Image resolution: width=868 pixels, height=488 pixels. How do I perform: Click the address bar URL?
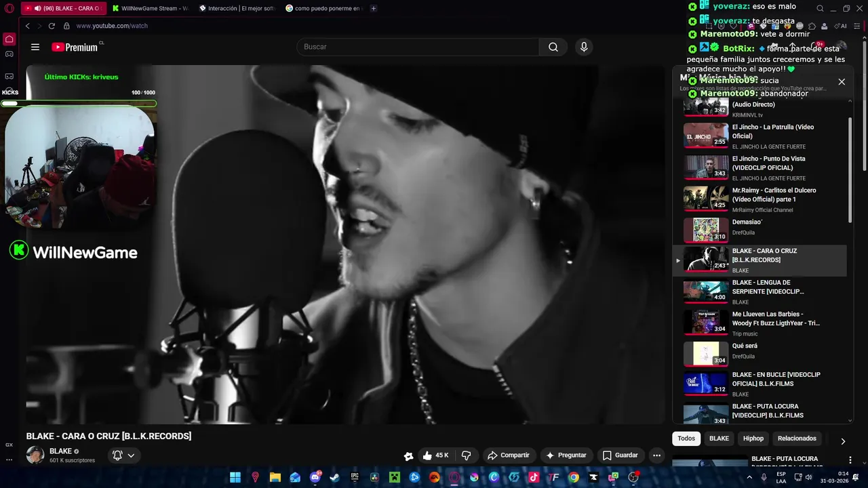point(112,26)
